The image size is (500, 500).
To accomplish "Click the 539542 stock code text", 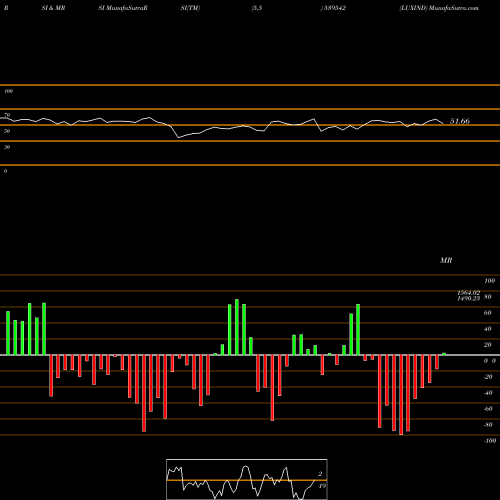I will click(334, 8).
